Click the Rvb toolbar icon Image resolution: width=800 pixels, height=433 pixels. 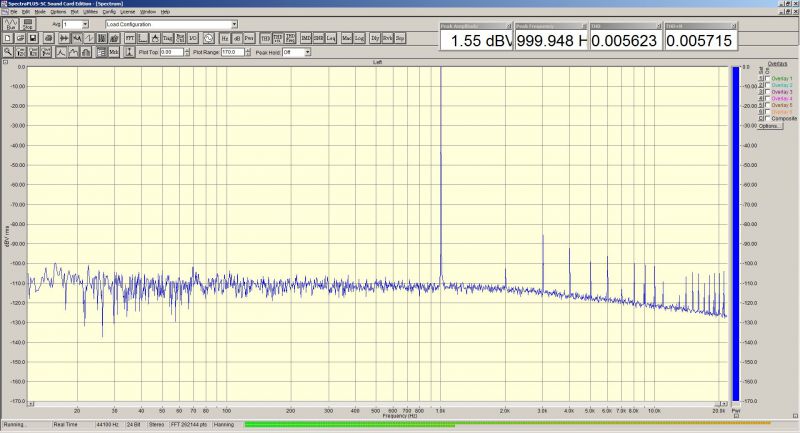pos(387,38)
